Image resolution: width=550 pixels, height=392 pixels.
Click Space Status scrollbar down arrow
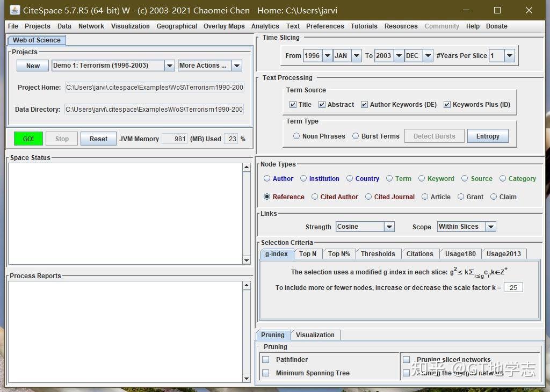click(247, 260)
